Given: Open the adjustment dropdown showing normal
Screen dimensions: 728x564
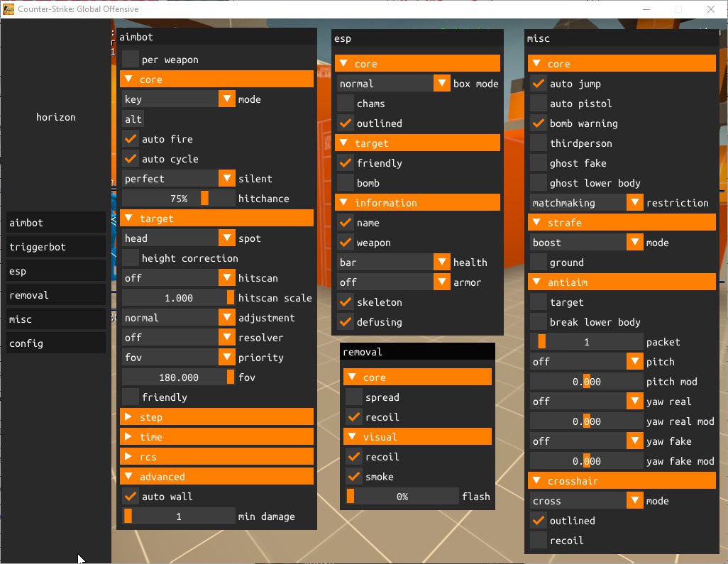Looking at the screenshot, I should click(179, 318).
